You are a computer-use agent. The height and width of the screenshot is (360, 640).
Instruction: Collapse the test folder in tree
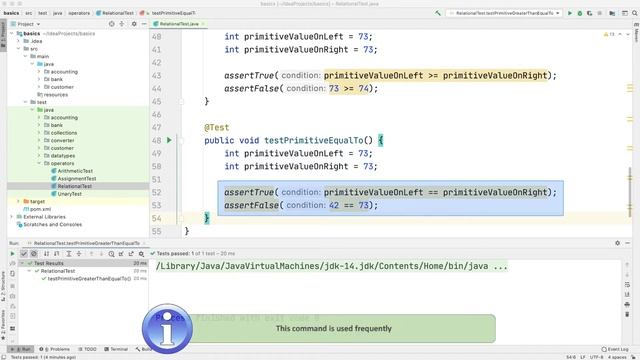[x=25, y=102]
